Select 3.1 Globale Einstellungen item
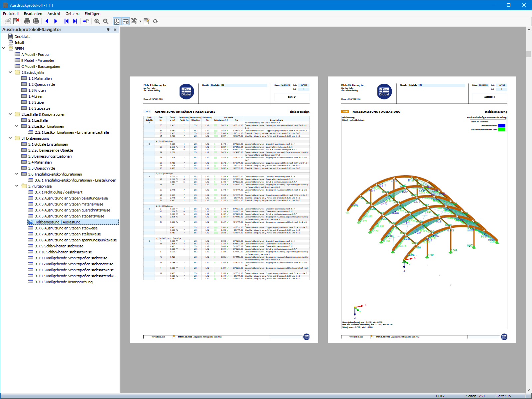The height and width of the screenshot is (399, 532). (48, 144)
